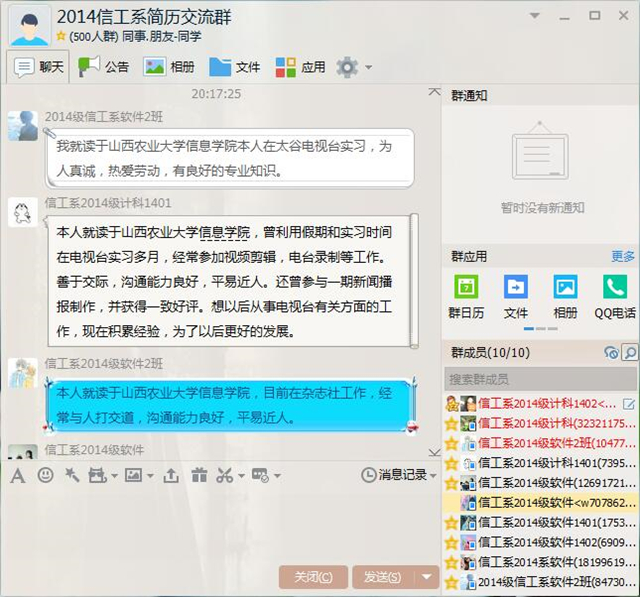Expand the screen shake options arrow

pos(114,476)
